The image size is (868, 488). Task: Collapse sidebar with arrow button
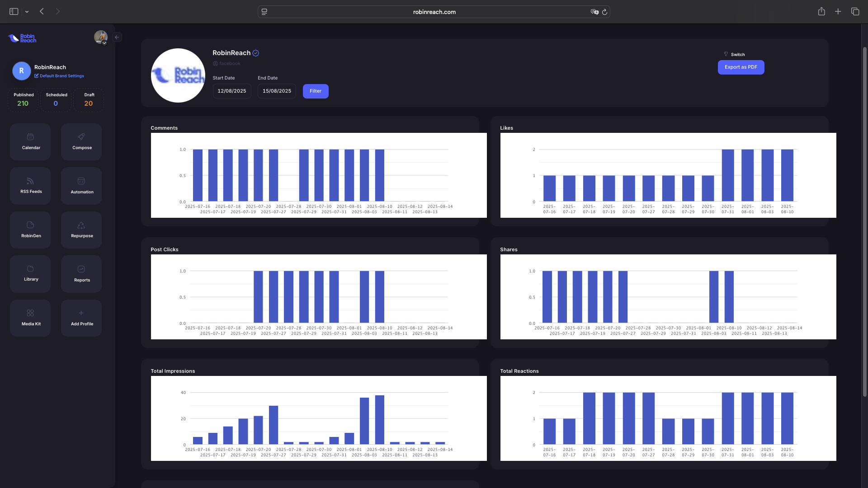(117, 38)
